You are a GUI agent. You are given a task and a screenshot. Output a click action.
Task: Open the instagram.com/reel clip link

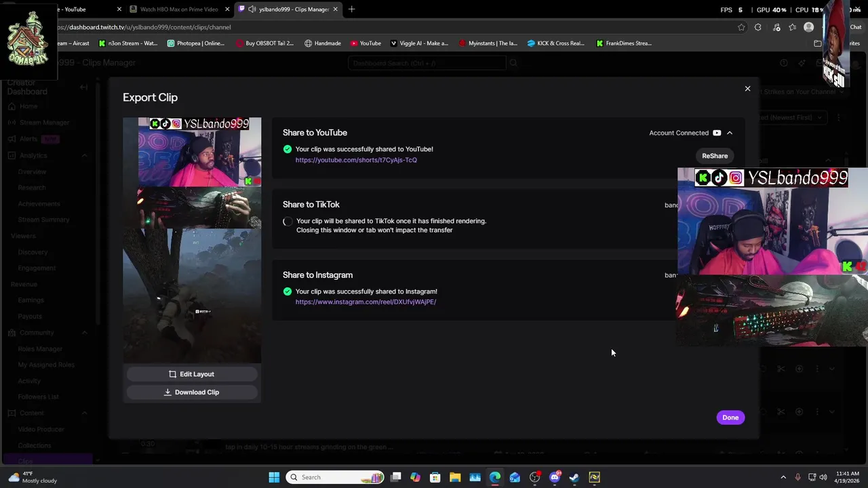(x=366, y=302)
